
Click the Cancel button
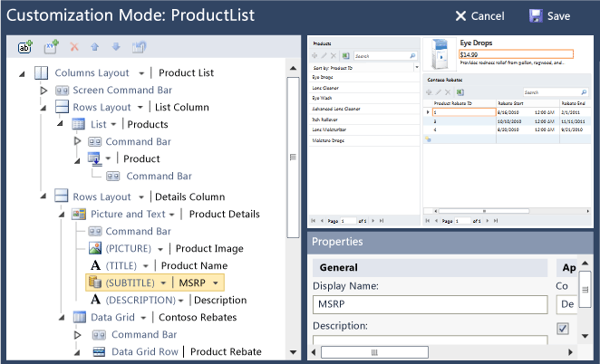click(x=479, y=15)
